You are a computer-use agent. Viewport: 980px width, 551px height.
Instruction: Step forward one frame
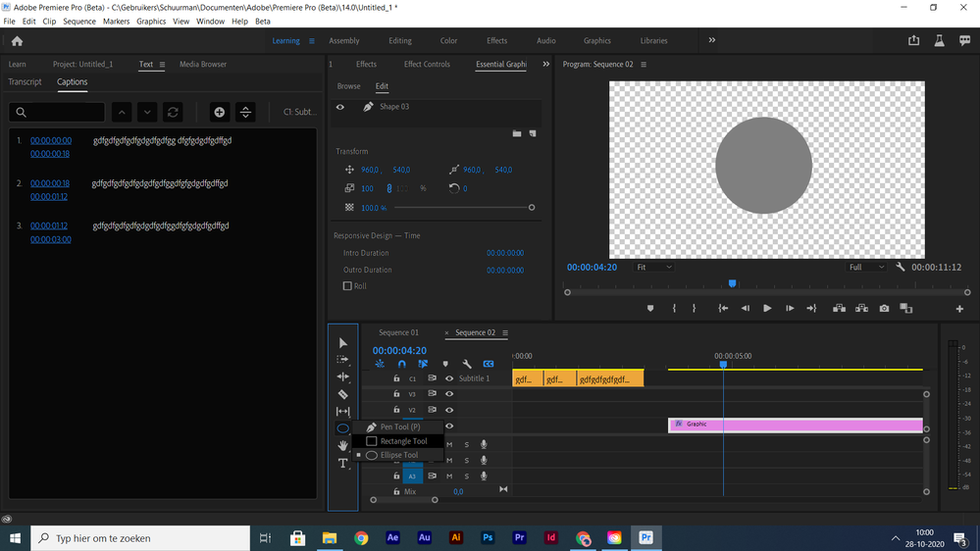click(790, 309)
